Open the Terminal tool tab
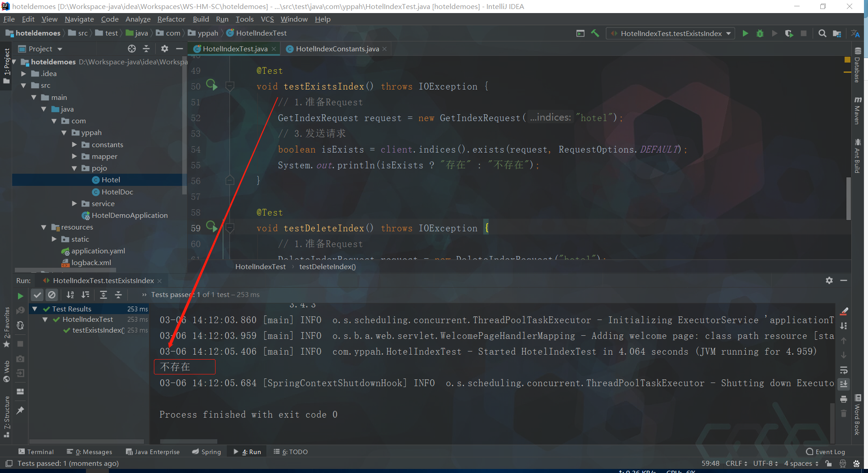Image resolution: width=868 pixels, height=473 pixels. coord(36,451)
